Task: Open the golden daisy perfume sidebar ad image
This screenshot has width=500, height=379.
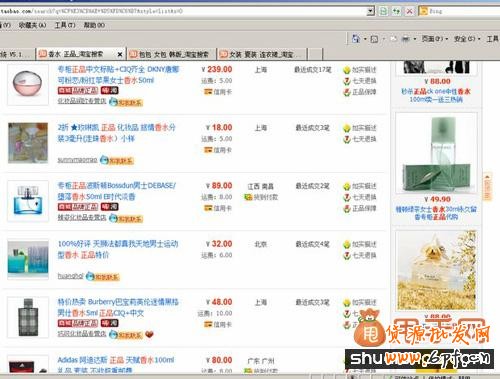Action: point(436,270)
